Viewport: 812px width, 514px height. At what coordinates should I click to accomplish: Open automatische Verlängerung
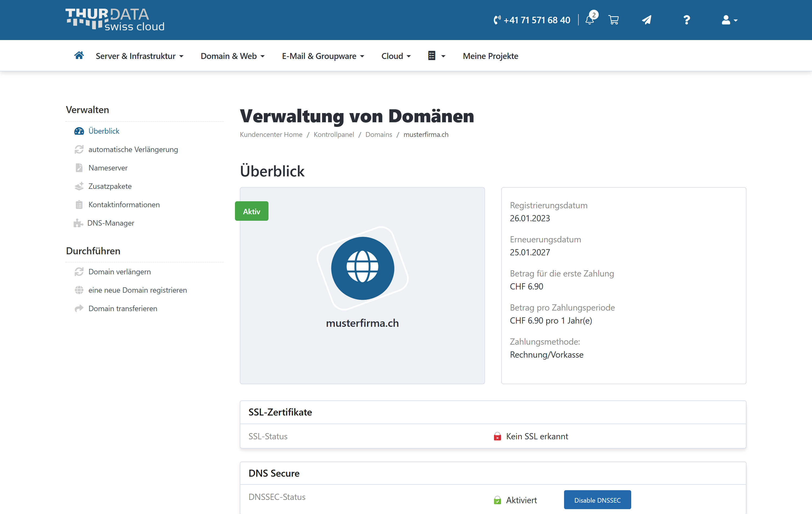133,149
